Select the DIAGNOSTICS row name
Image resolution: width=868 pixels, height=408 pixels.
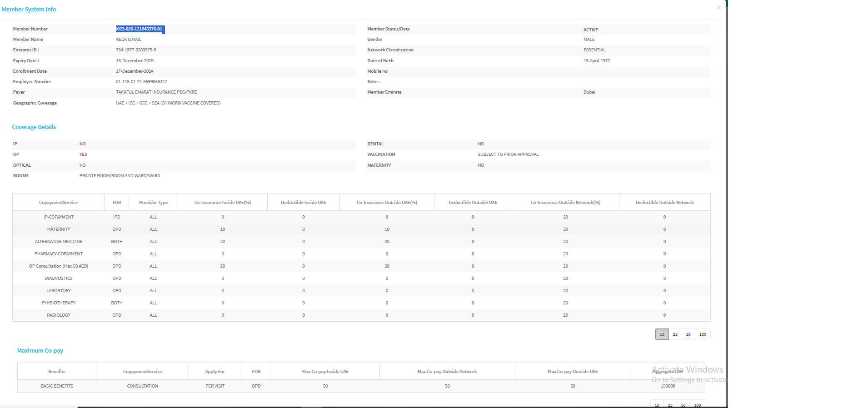click(x=59, y=279)
